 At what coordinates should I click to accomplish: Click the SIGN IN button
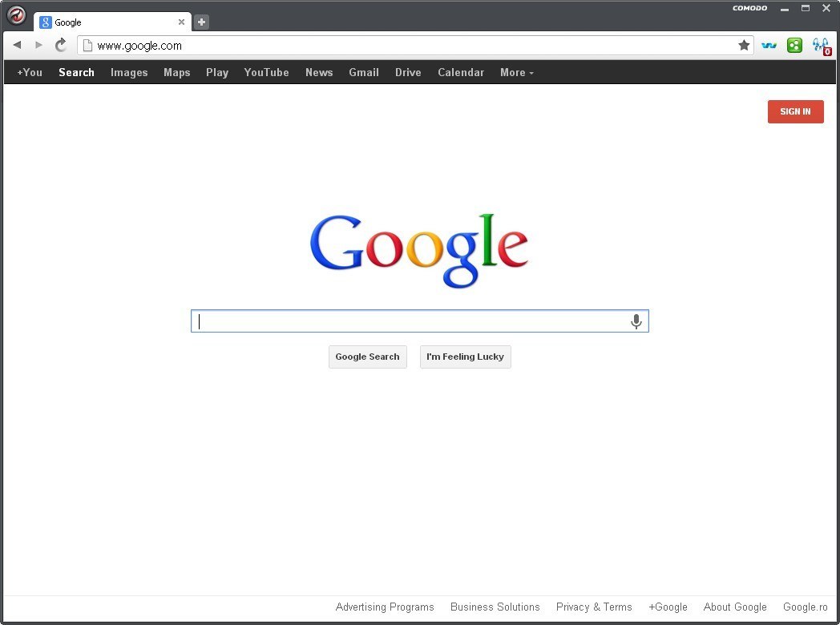click(x=795, y=111)
